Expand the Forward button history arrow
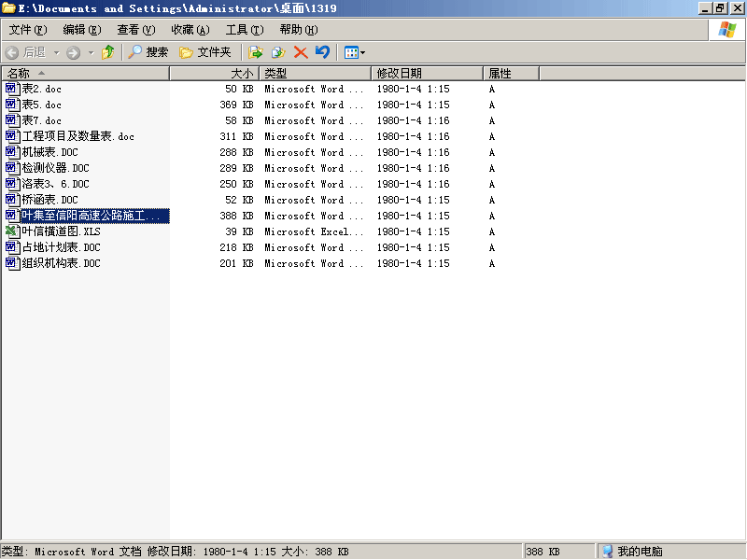 [91, 52]
